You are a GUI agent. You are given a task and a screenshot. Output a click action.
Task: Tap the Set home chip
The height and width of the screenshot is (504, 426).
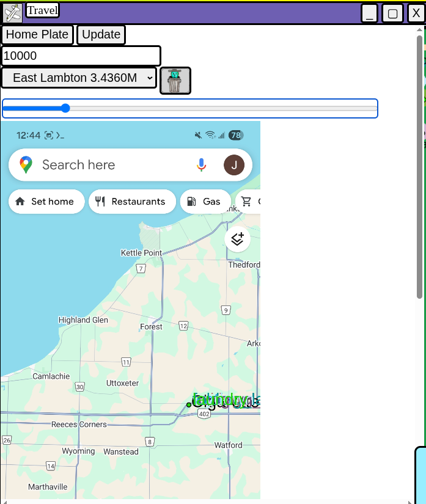46,202
